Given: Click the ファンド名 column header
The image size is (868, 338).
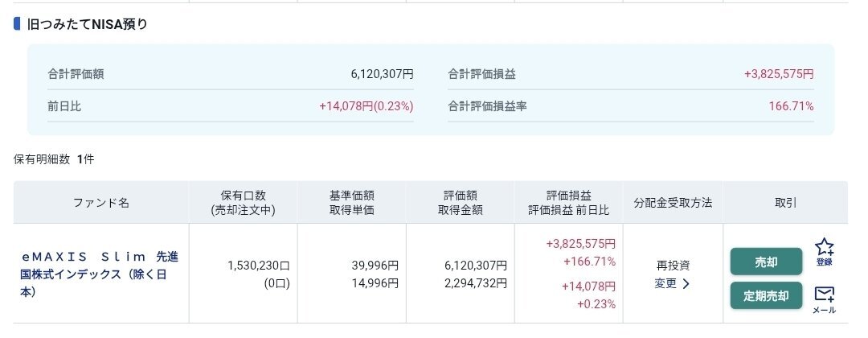Looking at the screenshot, I should pos(101,203).
